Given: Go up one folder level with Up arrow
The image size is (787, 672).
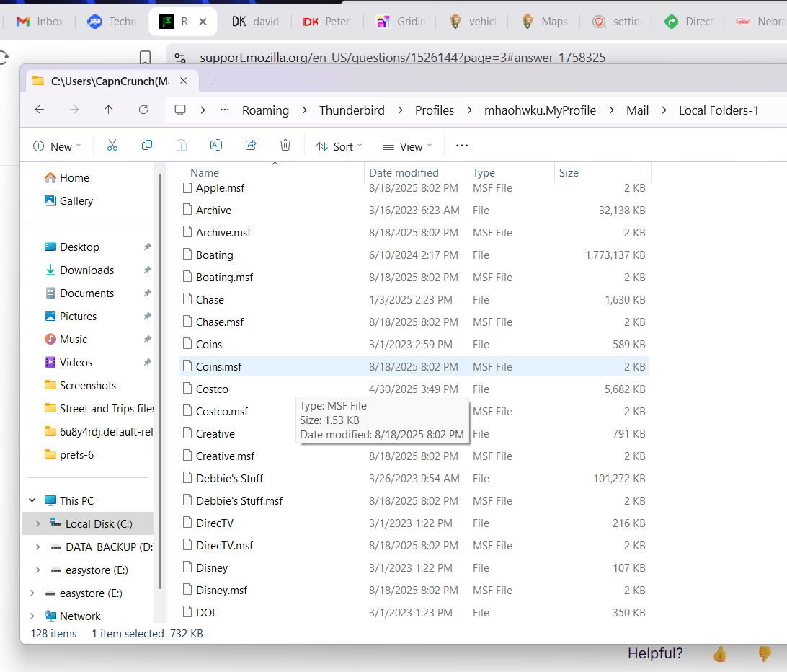Looking at the screenshot, I should tap(108, 110).
